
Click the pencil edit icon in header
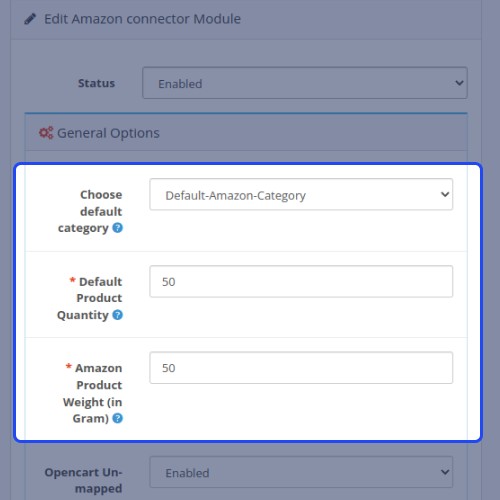pos(30,19)
